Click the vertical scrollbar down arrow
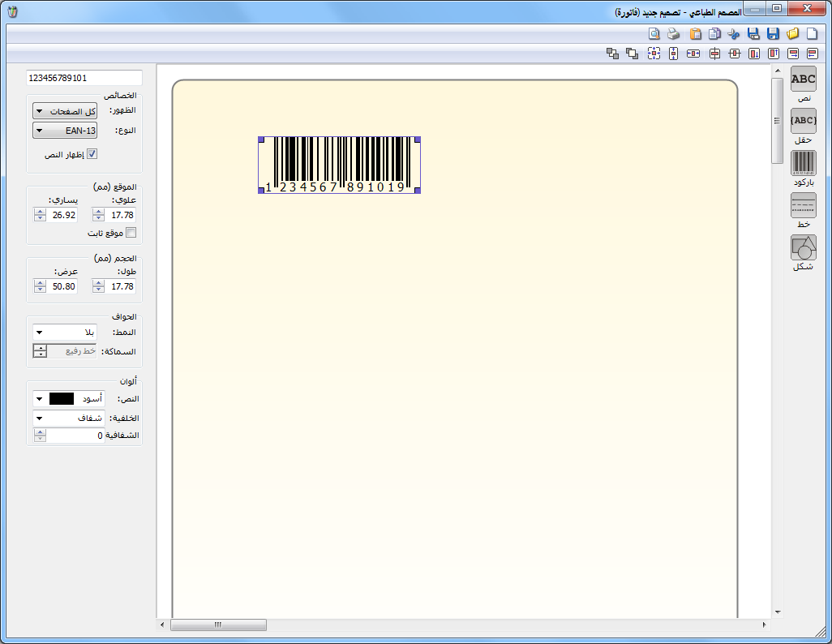 [778, 612]
